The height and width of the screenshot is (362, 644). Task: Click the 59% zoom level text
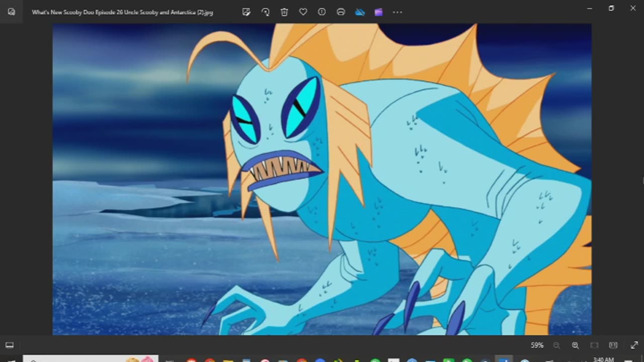(537, 345)
